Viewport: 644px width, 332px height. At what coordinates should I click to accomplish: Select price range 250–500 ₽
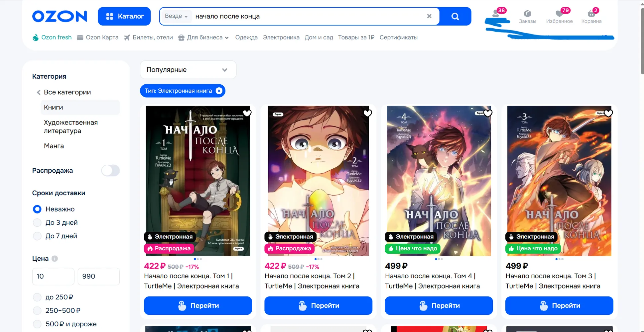tap(37, 311)
